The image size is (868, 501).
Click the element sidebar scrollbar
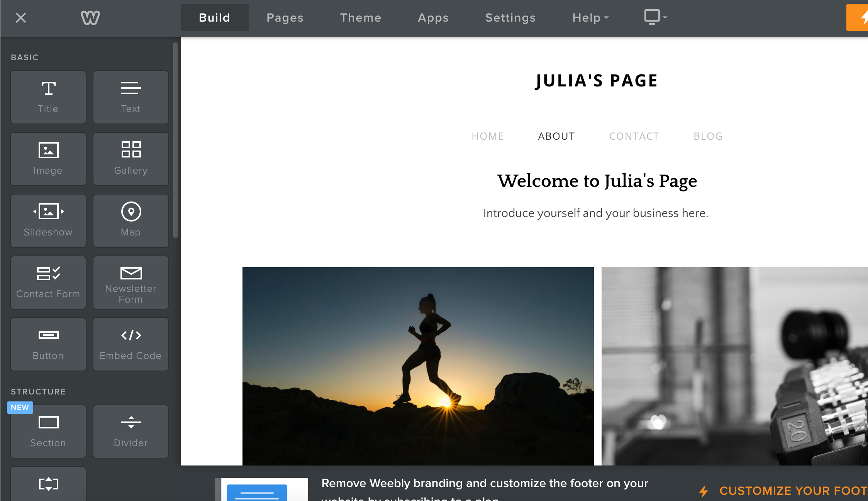[x=176, y=141]
